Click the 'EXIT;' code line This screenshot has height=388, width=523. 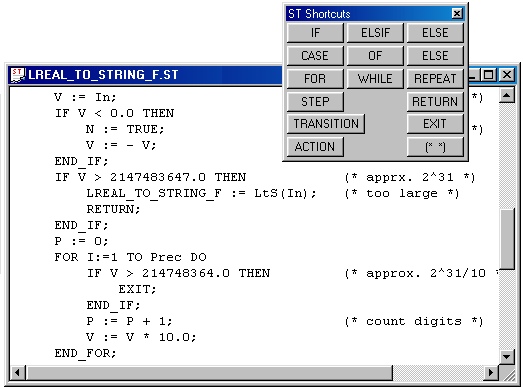click(137, 289)
